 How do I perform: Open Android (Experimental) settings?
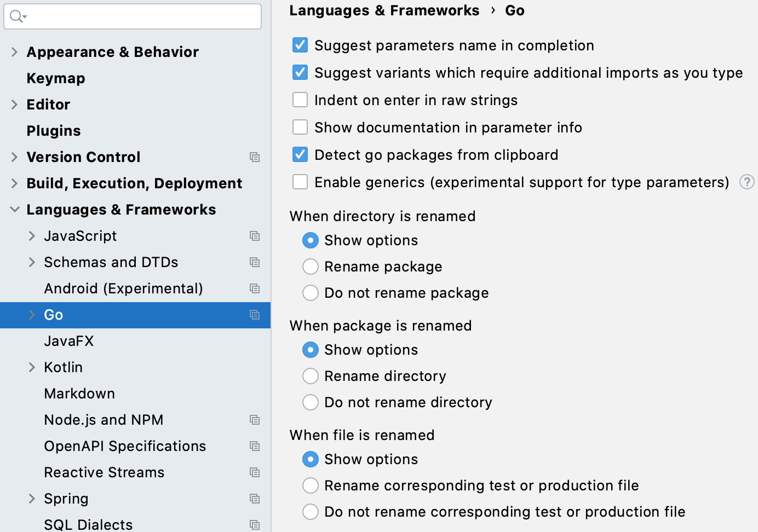coord(123,288)
